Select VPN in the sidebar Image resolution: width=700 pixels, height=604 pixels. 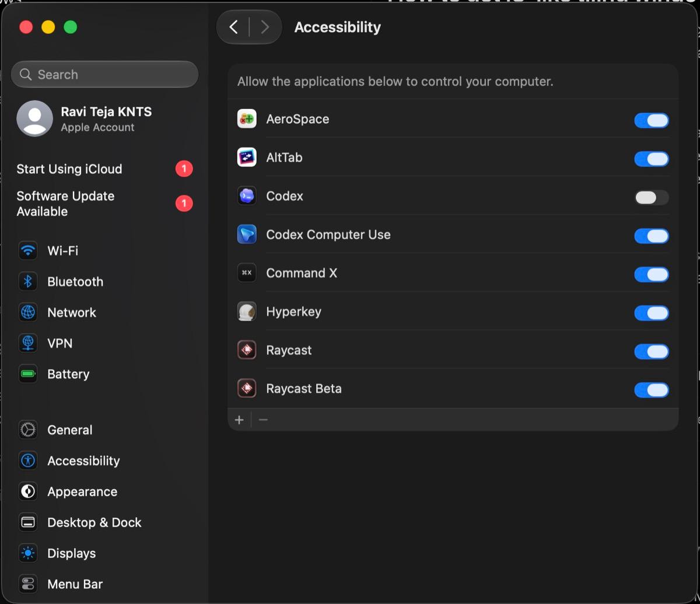[105, 343]
